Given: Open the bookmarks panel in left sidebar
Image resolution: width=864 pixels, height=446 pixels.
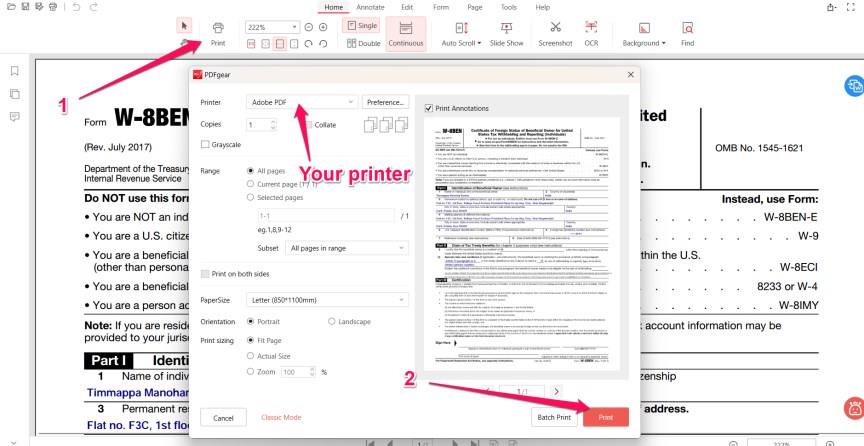Looking at the screenshot, I should coord(15,71).
